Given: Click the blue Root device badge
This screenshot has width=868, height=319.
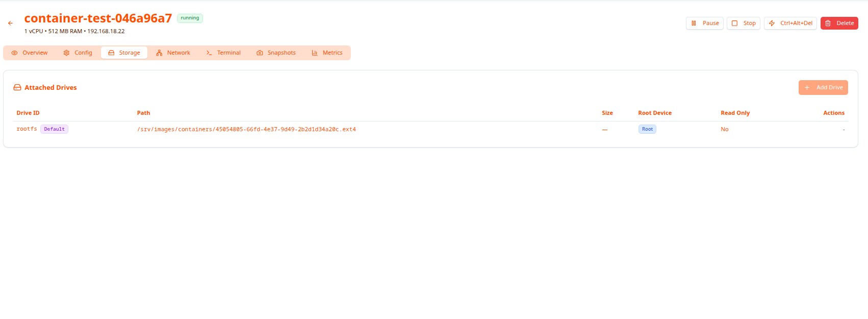Looking at the screenshot, I should click(x=647, y=130).
